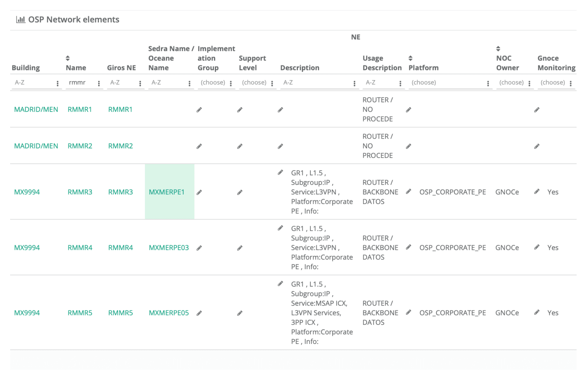Viewport: 588px width, 380px height.
Task: Open Building filter options menu dots
Action: click(57, 83)
